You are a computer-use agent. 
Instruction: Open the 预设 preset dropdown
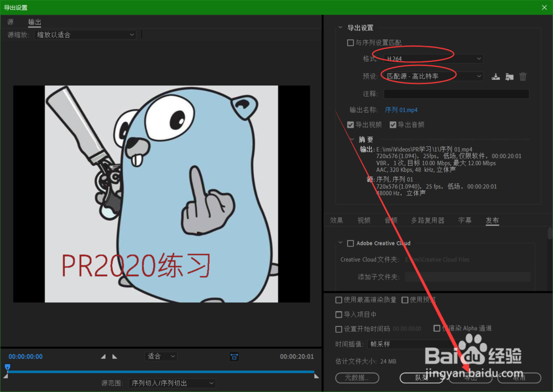point(434,76)
